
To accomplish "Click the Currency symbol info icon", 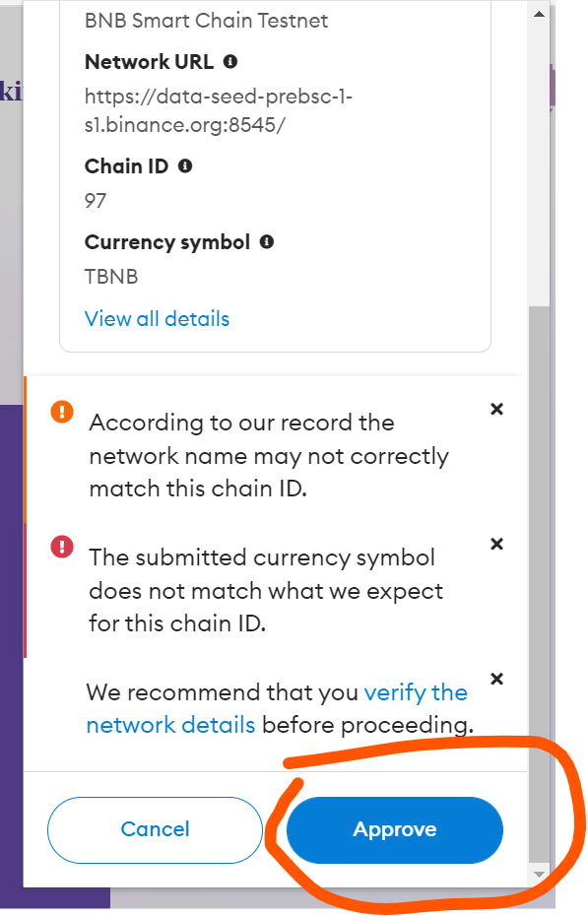I will pyautogui.click(x=266, y=241).
